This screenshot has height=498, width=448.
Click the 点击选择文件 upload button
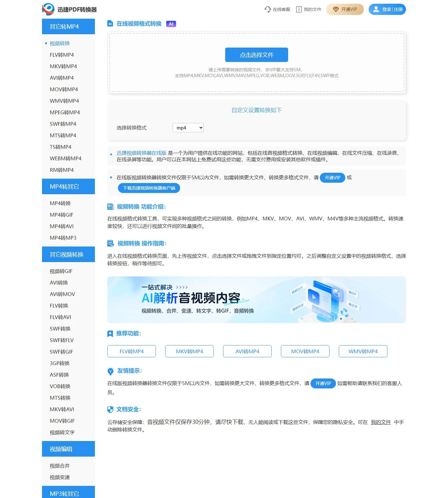click(257, 55)
